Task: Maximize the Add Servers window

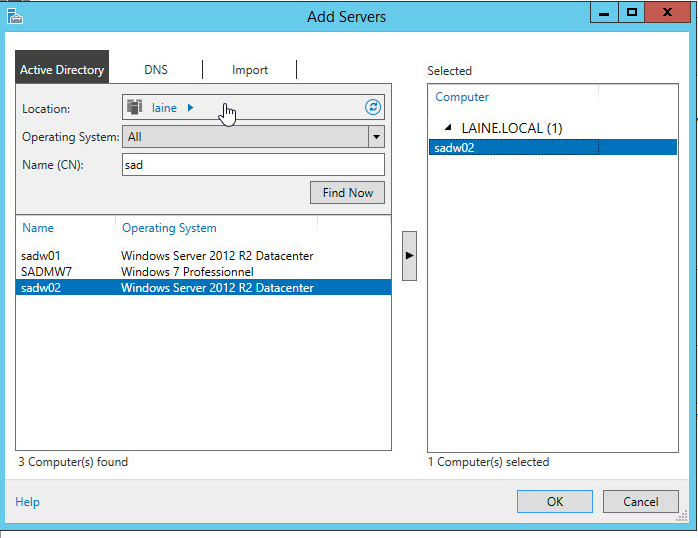Action: (x=632, y=12)
